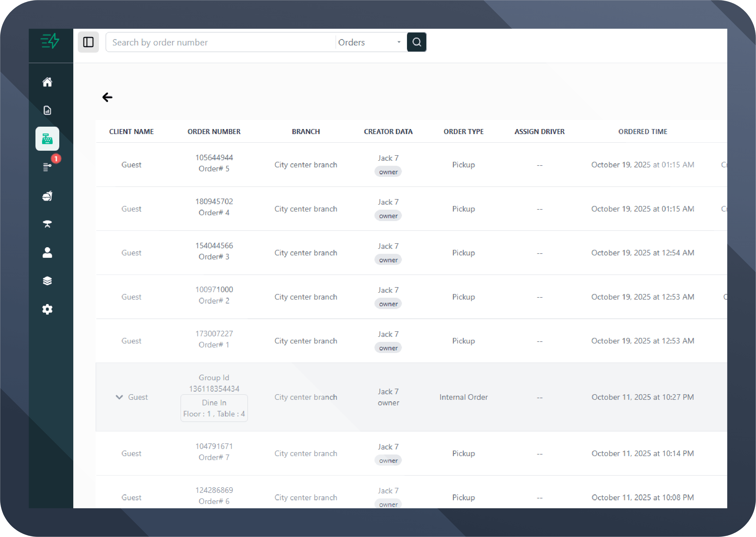Screen dimensions: 756x537
Task: Go back using the arrow above the table
Action: pyautogui.click(x=107, y=97)
